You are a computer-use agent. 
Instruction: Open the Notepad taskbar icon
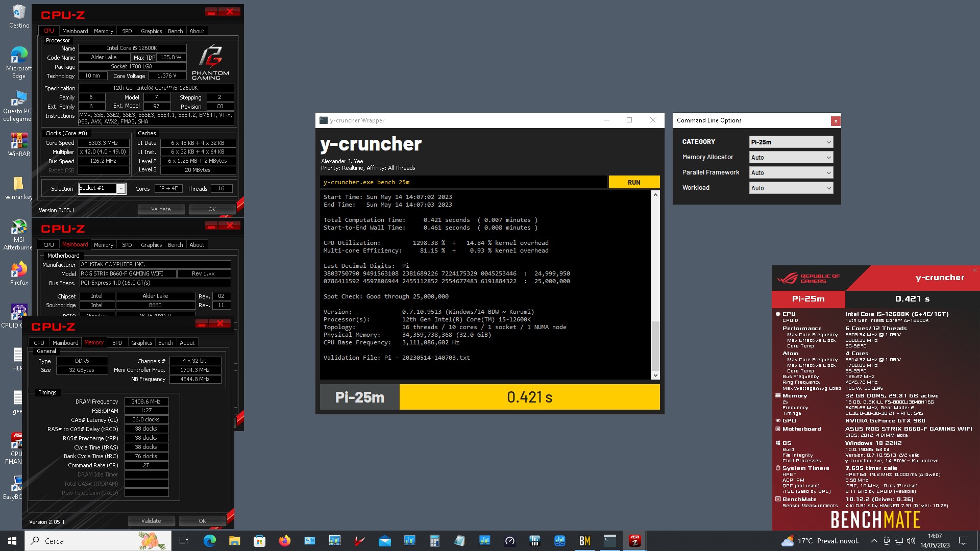click(459, 541)
